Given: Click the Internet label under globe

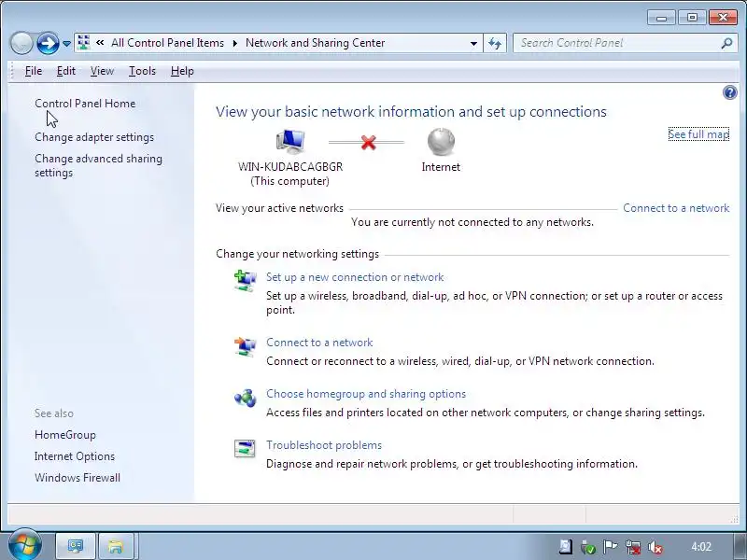Looking at the screenshot, I should (x=441, y=167).
